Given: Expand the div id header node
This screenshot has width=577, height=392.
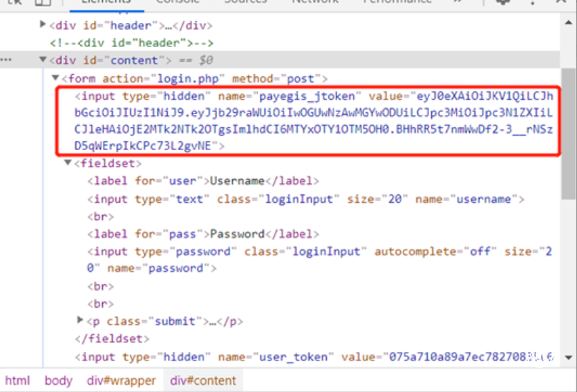Looking at the screenshot, I should 43,25.
